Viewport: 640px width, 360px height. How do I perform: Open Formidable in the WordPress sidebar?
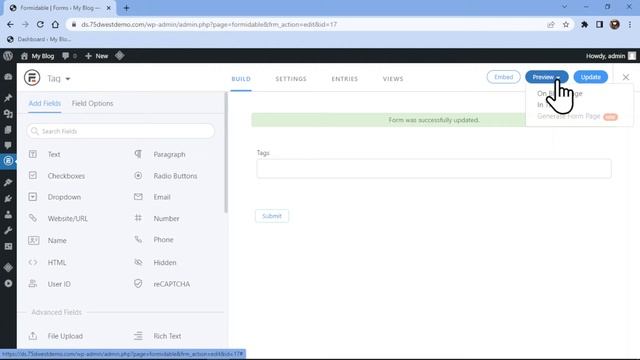coord(8,161)
